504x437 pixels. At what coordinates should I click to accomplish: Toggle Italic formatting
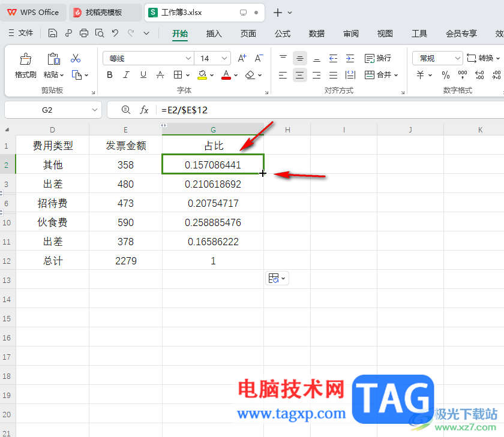click(x=127, y=75)
